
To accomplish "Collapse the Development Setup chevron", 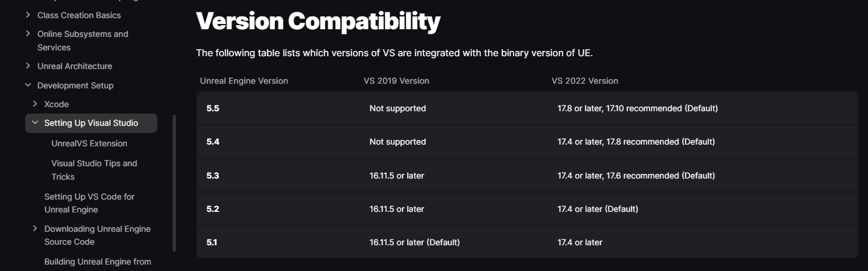I will (28, 85).
